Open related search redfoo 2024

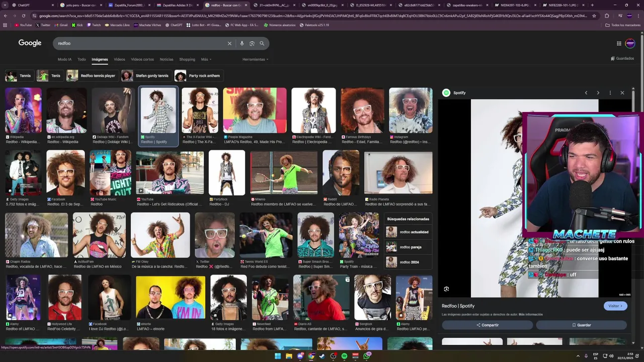(408, 262)
